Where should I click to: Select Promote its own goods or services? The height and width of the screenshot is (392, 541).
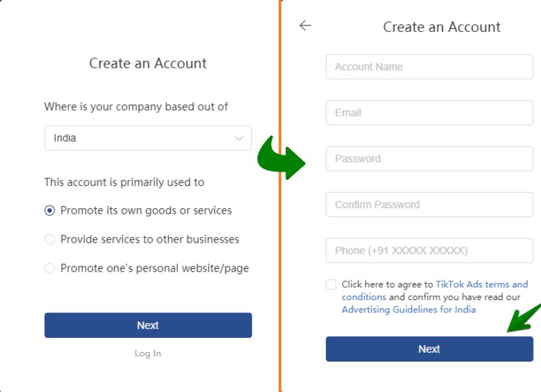click(x=49, y=211)
